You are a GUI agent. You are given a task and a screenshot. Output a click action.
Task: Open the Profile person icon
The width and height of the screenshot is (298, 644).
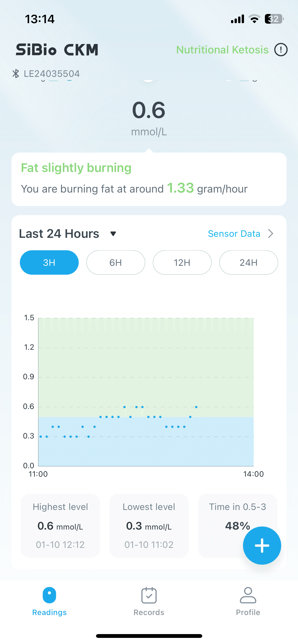click(x=248, y=595)
